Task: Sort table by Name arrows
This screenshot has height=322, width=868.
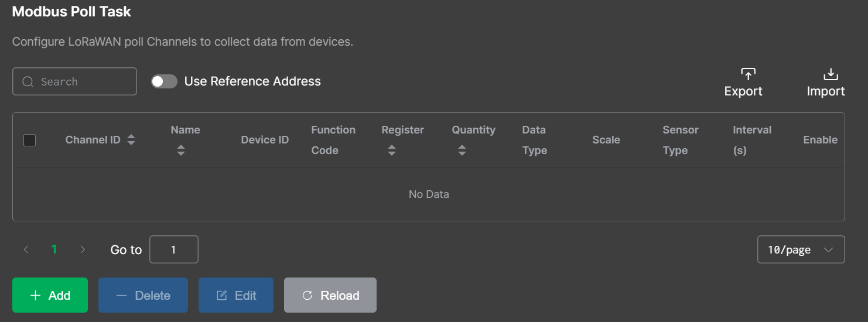Action: pos(181,150)
